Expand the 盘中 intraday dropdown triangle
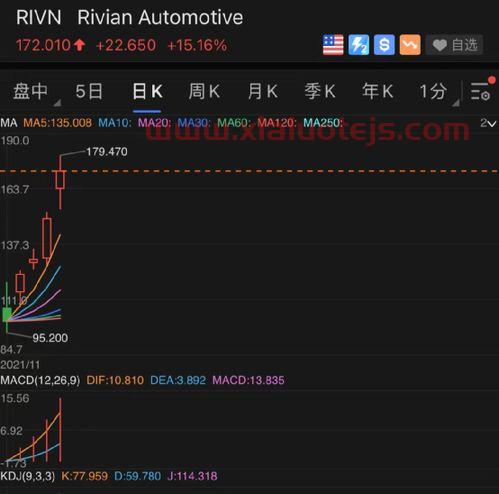The width and height of the screenshot is (499, 494). tap(57, 103)
